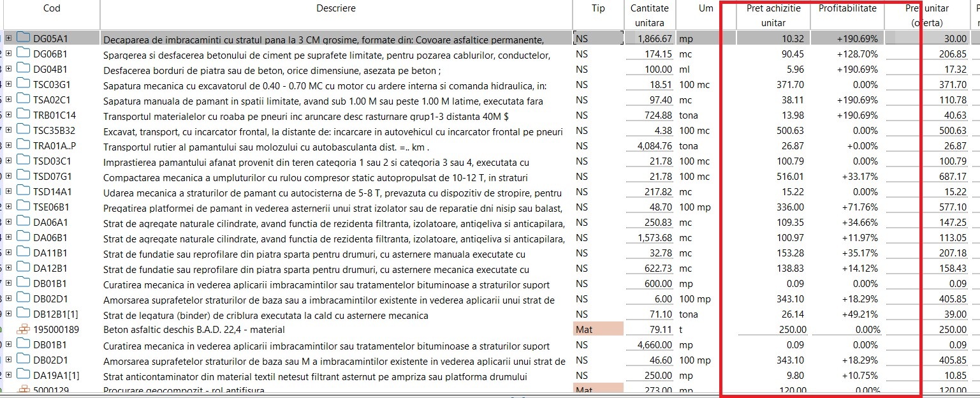The width and height of the screenshot is (980, 398).
Task: Click the folder icon next to TSD07G1
Action: pos(24,175)
